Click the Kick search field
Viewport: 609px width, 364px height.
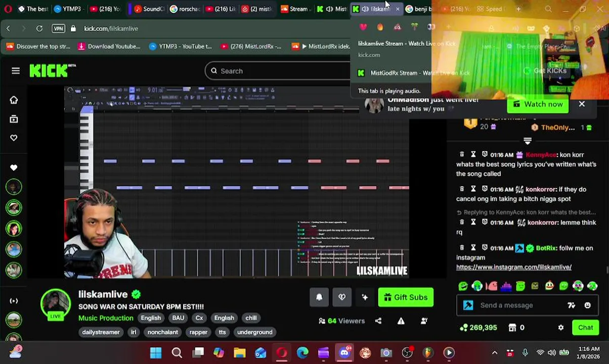pos(278,71)
